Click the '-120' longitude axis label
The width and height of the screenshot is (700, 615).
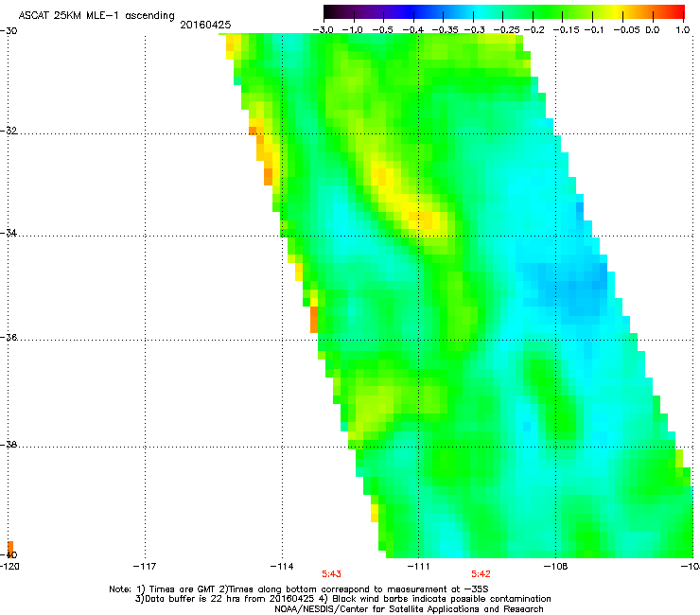[x=9, y=567]
